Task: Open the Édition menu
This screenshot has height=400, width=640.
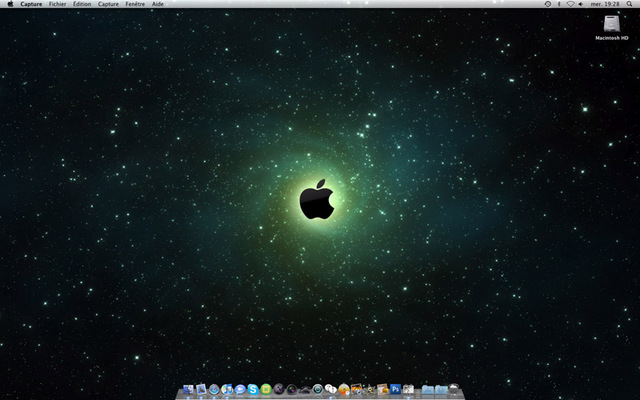Action: (82, 4)
